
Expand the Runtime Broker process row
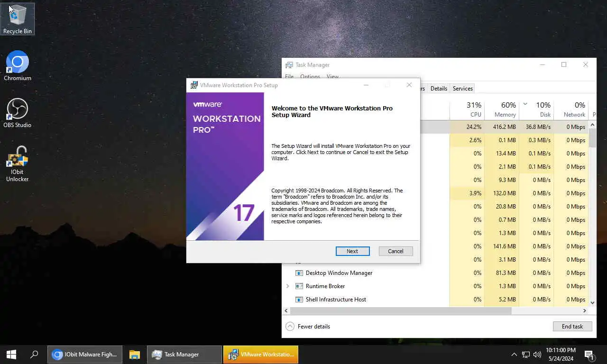point(287,286)
